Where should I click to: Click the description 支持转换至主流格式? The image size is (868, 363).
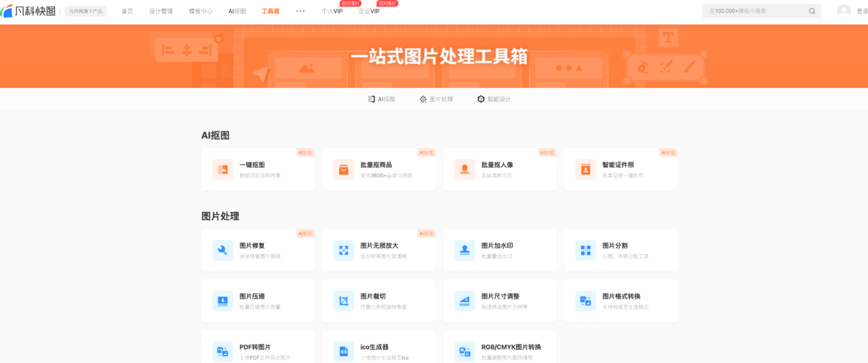point(625,307)
